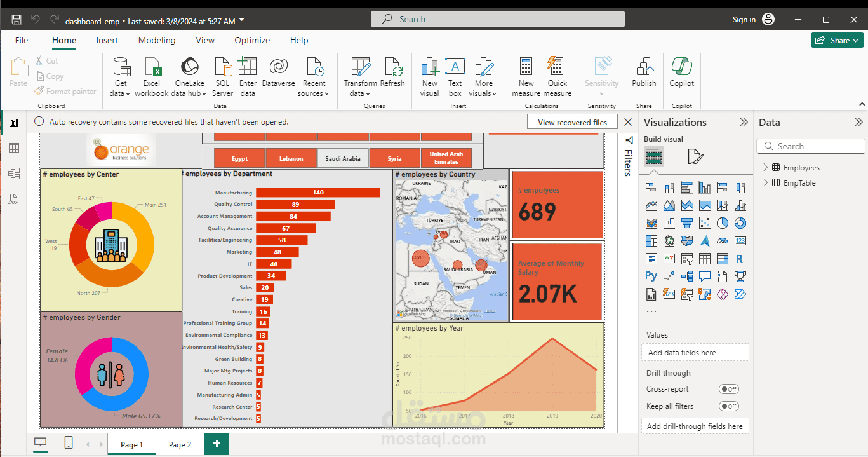Select the Map globe visual
Viewport: 868px width, 457px height.
tap(669, 241)
